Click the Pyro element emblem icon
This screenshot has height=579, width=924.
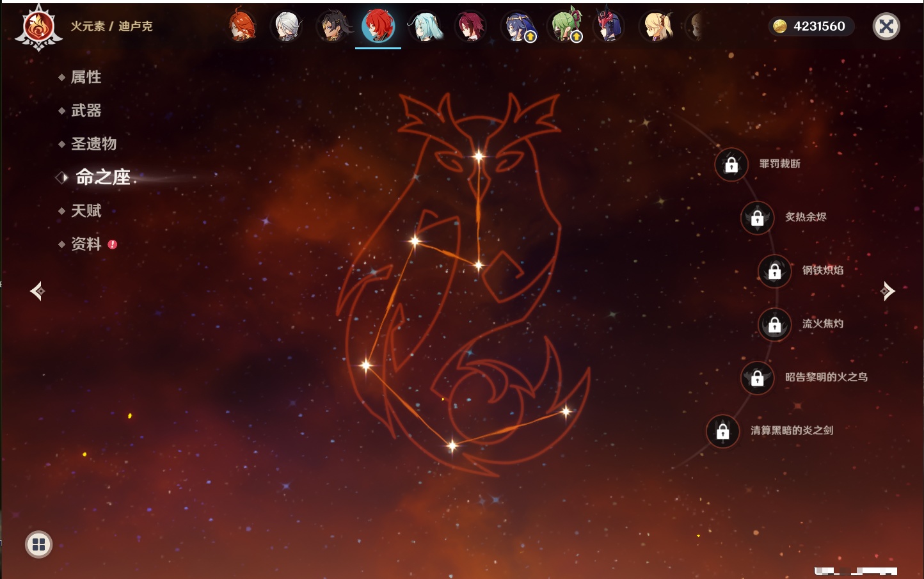tap(38, 27)
